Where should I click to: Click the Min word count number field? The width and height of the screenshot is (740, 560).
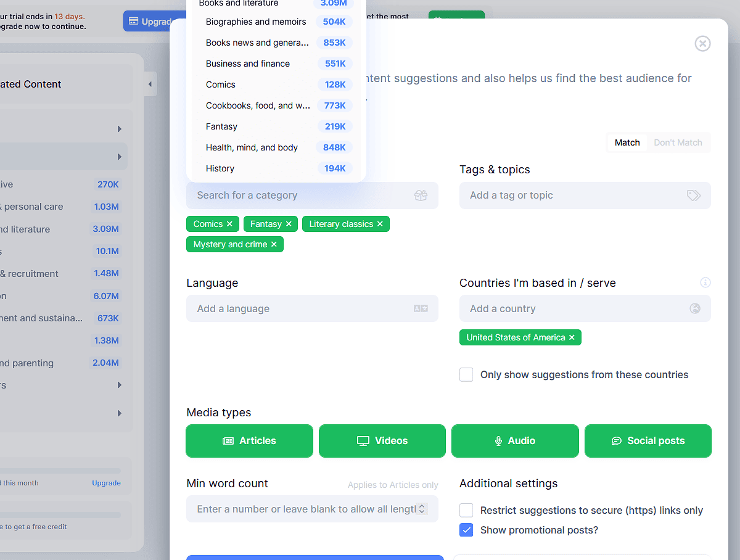pos(305,509)
